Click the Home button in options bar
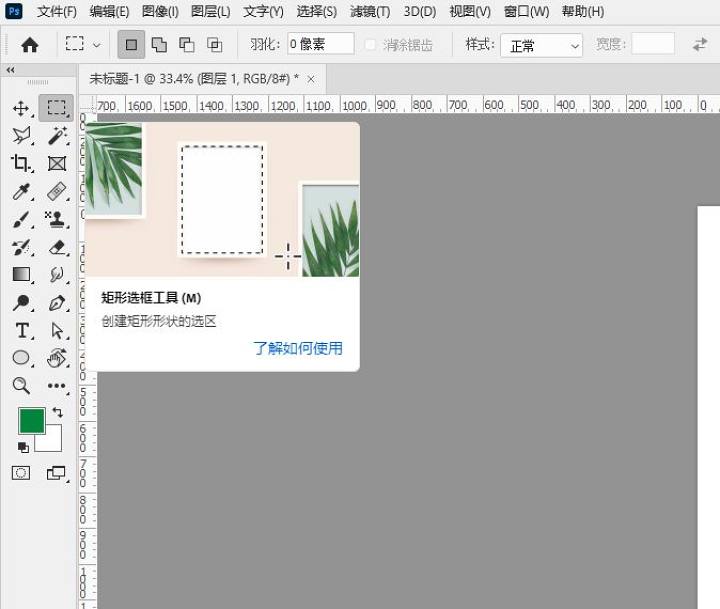The width and height of the screenshot is (720, 609). (30, 45)
